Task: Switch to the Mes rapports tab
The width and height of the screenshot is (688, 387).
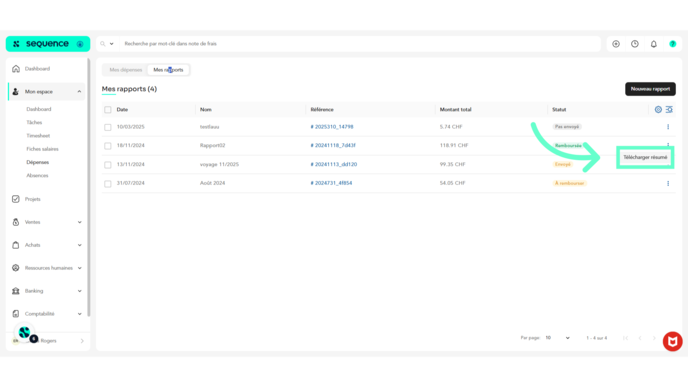Action: [168, 70]
